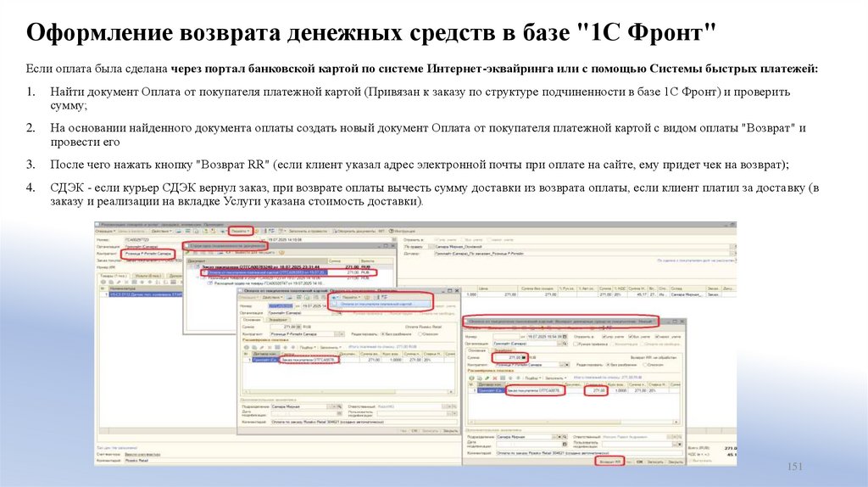Open 'Перейти' menu in main document toolbar

[240, 231]
